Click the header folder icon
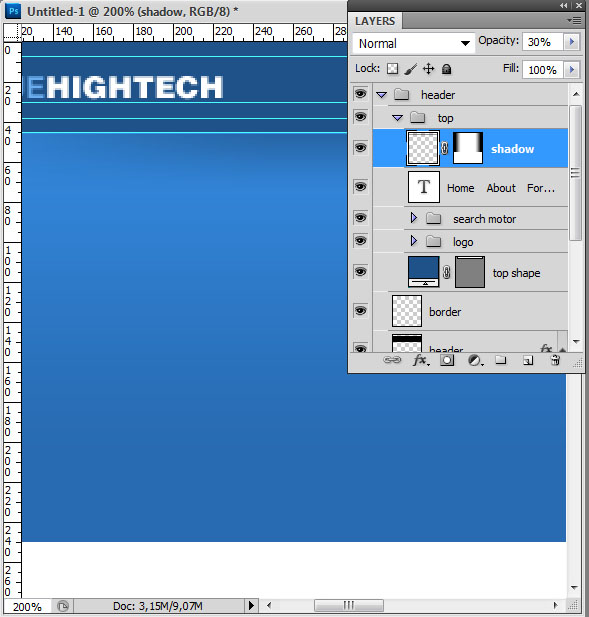 (401, 94)
